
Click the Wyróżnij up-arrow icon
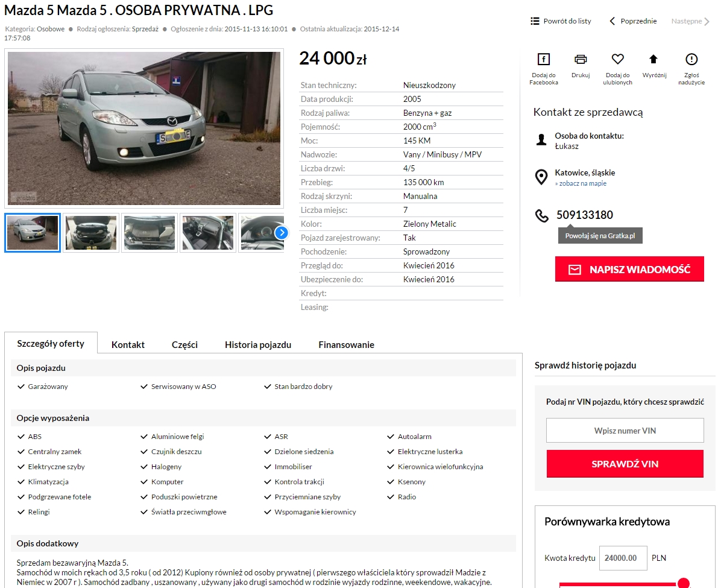click(653, 59)
